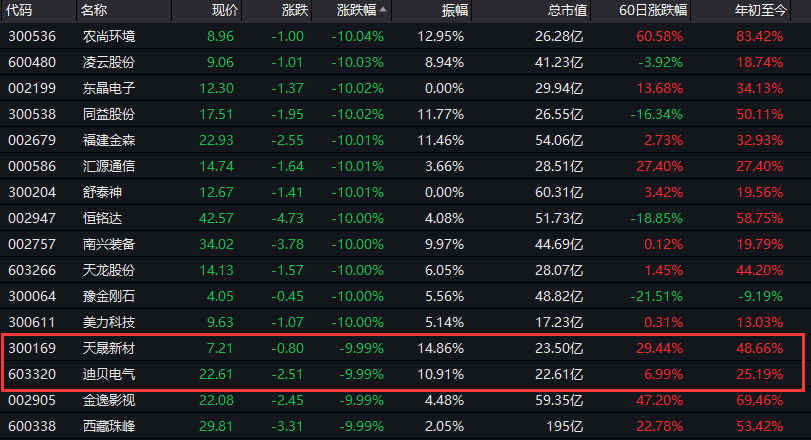811x440 pixels.
Task: Select stock code 600338
Action: click(32, 426)
